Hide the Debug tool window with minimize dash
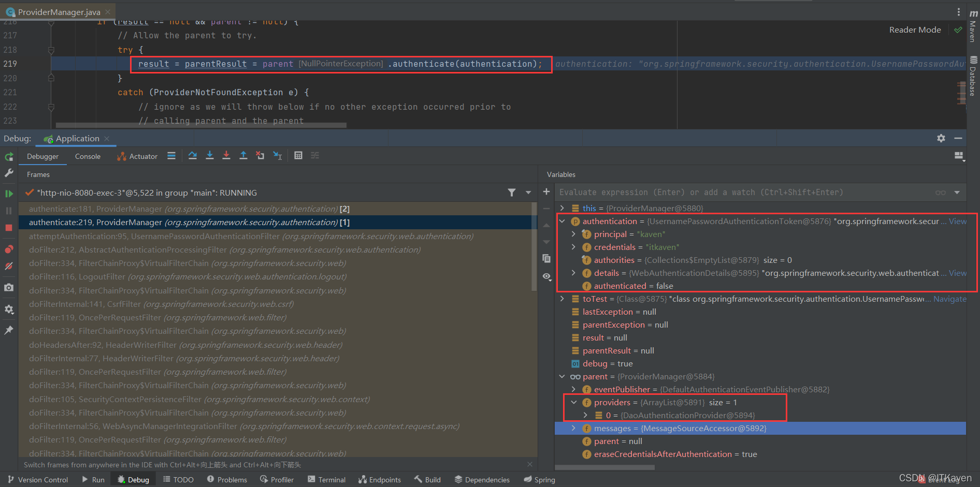This screenshot has width=980, height=487. pos(958,138)
